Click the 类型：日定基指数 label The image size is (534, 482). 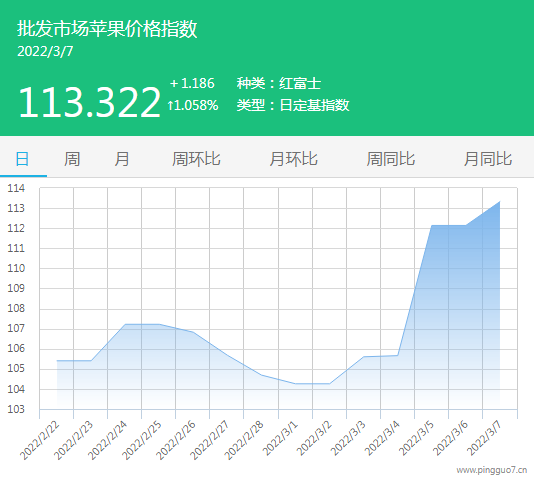(293, 105)
